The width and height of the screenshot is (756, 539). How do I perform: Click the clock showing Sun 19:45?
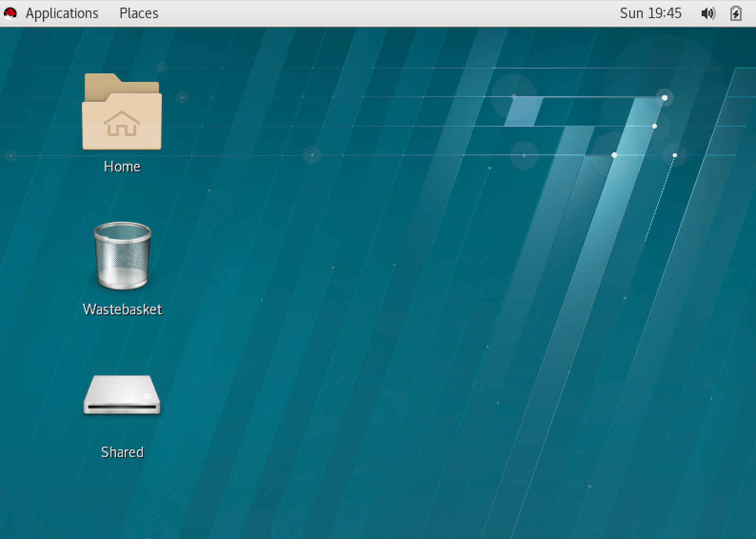pyautogui.click(x=651, y=13)
